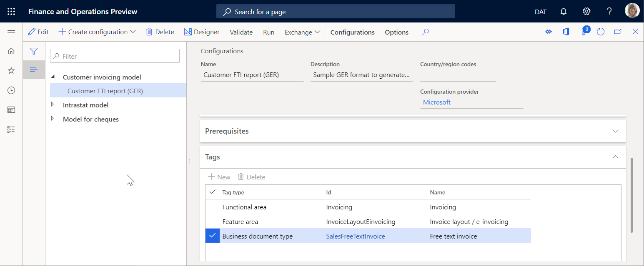644x266 pixels.
Task: Click the tree Filter input
Action: pyautogui.click(x=115, y=56)
